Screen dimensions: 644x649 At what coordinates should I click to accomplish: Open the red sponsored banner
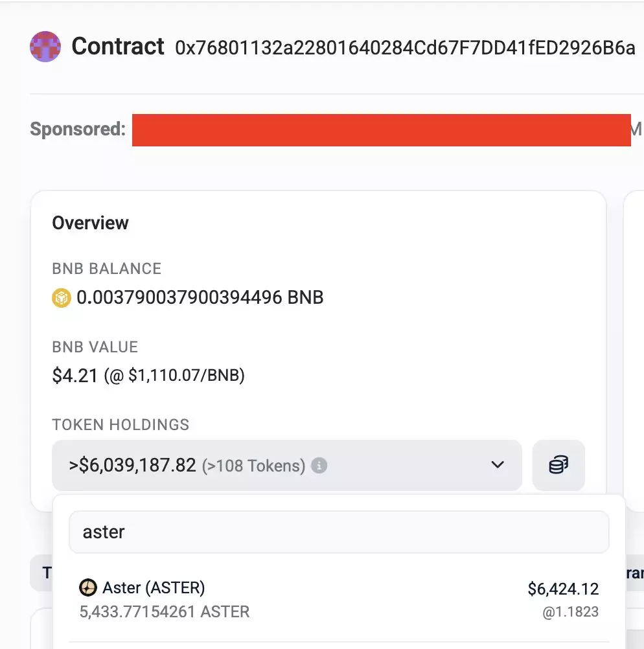pos(381,130)
